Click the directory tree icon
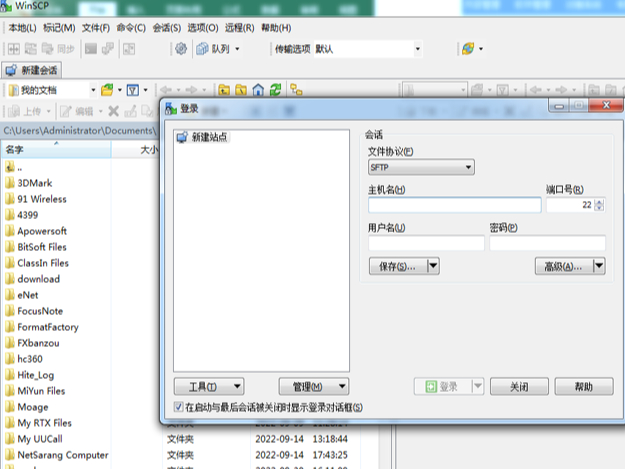 296,90
